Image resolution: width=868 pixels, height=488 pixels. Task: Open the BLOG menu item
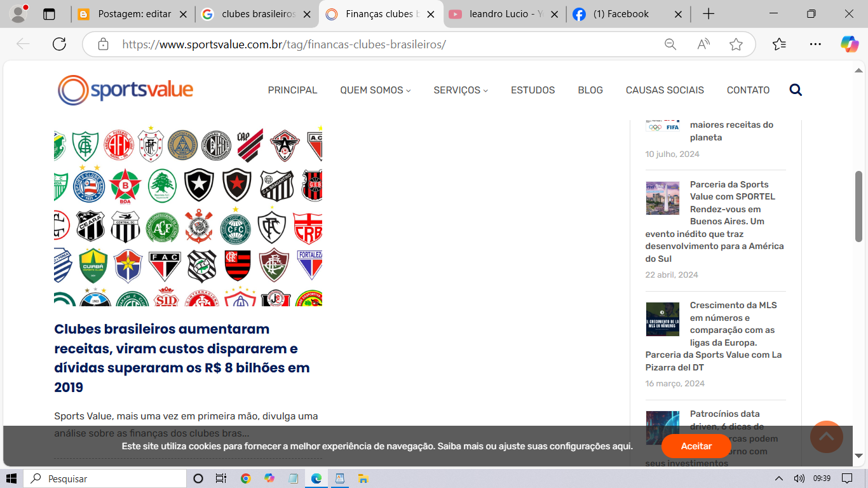coord(590,90)
